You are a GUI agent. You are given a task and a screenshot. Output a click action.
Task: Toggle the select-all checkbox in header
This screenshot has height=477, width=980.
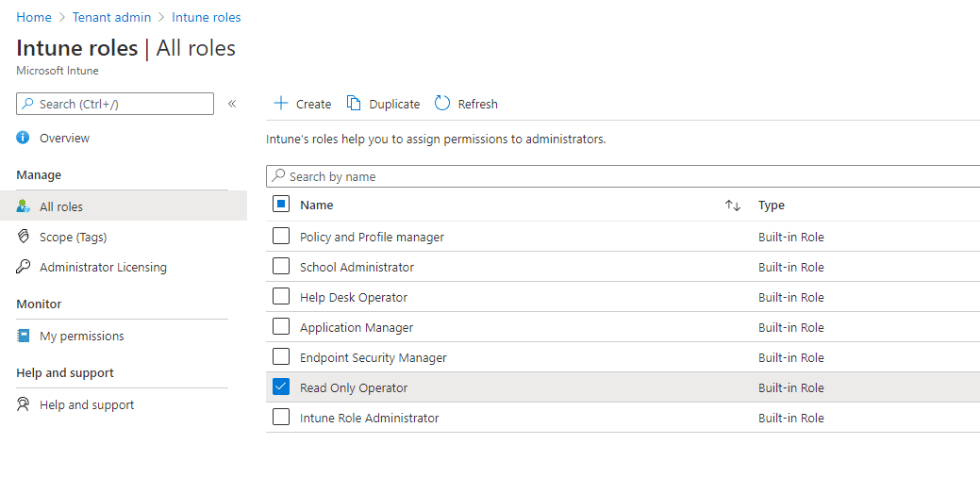click(x=281, y=205)
